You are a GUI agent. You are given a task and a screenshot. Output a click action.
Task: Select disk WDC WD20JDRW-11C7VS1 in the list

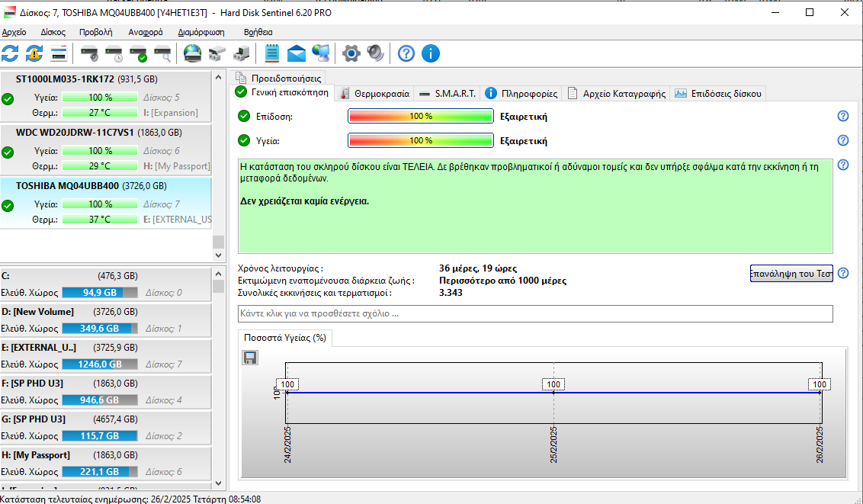tap(106, 149)
